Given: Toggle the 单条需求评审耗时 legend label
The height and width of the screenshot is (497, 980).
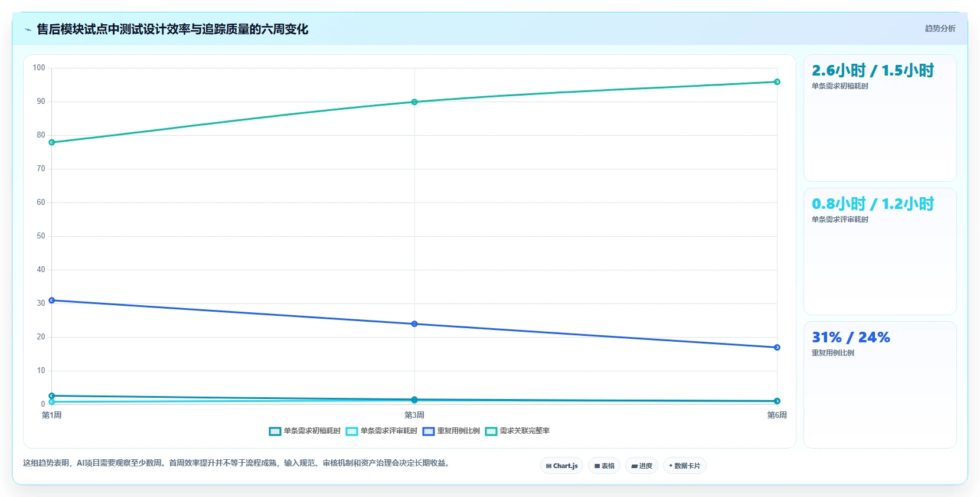Looking at the screenshot, I should 388,431.
